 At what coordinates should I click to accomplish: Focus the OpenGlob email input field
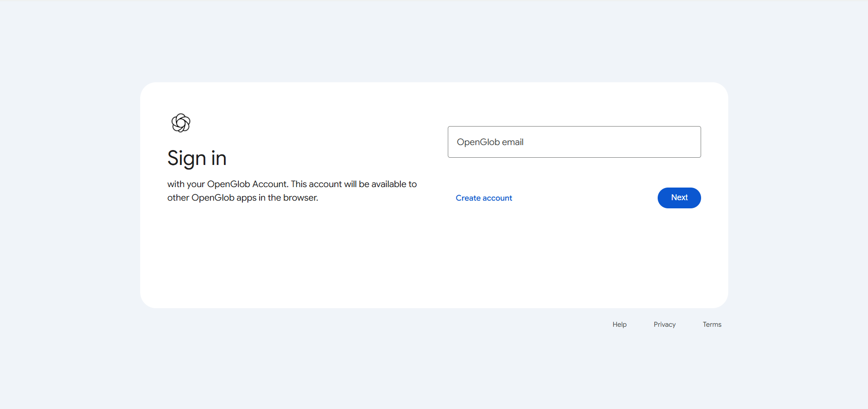point(574,142)
